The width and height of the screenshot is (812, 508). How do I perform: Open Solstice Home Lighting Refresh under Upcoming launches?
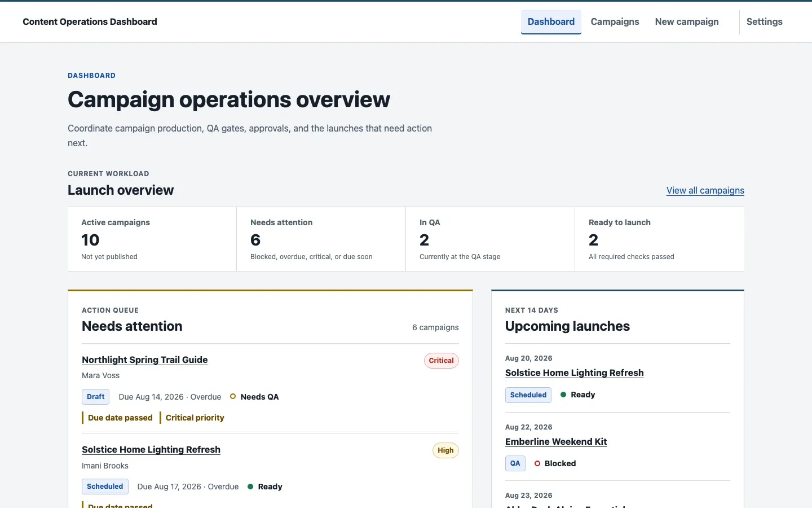click(574, 373)
